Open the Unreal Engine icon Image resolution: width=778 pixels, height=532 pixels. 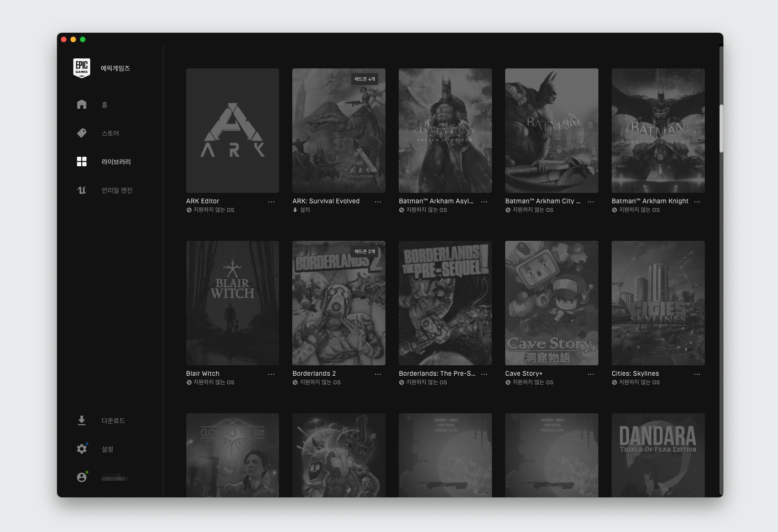(x=82, y=190)
